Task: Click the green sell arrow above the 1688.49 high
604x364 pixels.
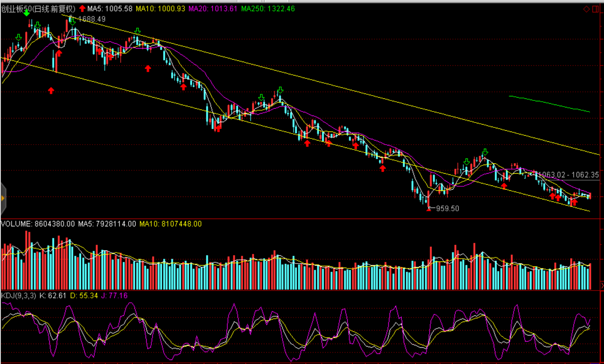Action: pos(72,20)
